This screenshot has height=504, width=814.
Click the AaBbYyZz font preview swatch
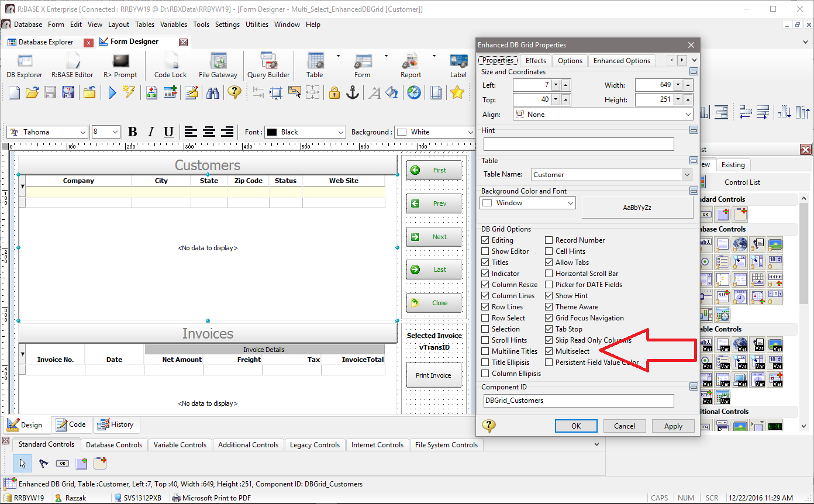click(x=629, y=208)
